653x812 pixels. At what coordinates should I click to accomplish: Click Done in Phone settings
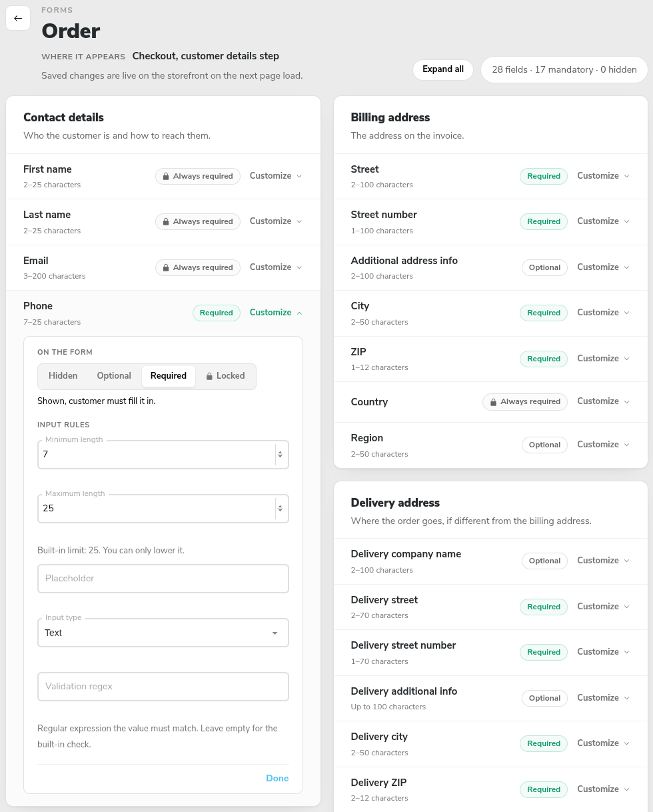click(277, 779)
